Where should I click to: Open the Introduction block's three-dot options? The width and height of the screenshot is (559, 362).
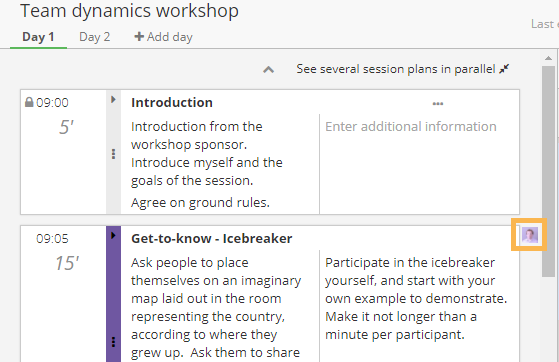(x=438, y=104)
